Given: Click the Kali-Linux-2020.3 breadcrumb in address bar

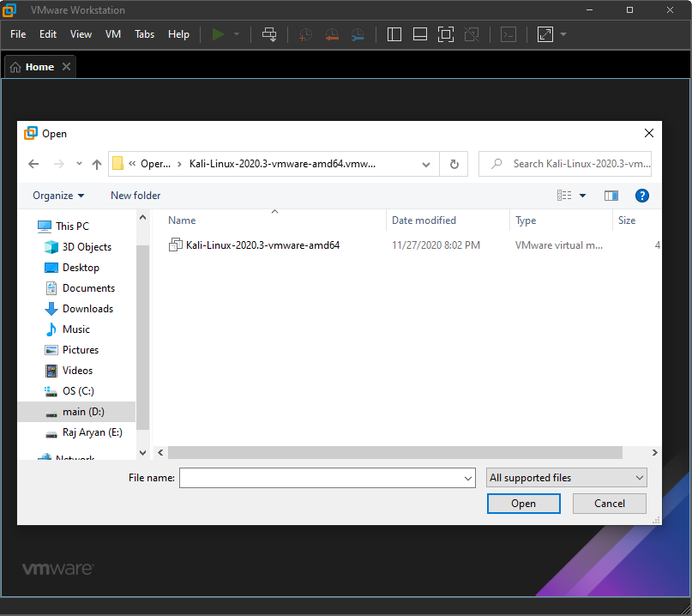Looking at the screenshot, I should coord(282,164).
